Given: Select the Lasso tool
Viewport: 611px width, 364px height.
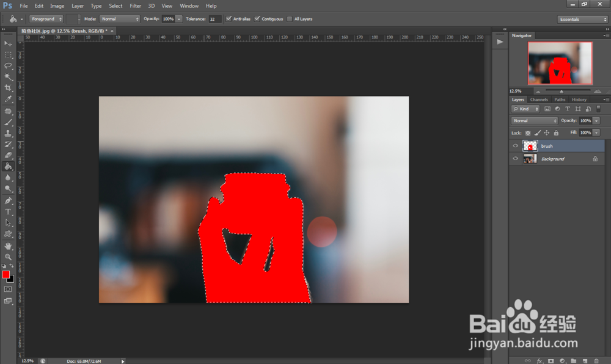Looking at the screenshot, I should 8,66.
